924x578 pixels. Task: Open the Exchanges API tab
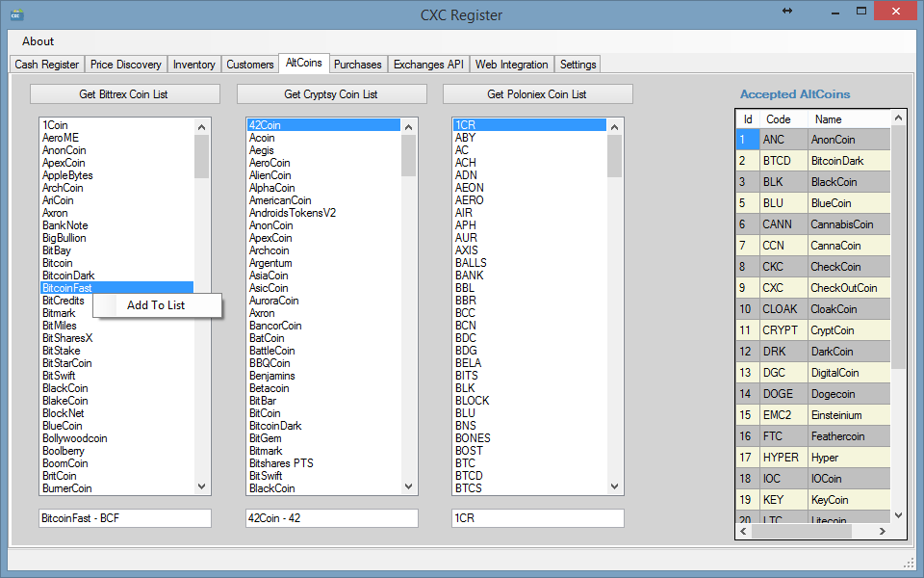tap(428, 65)
